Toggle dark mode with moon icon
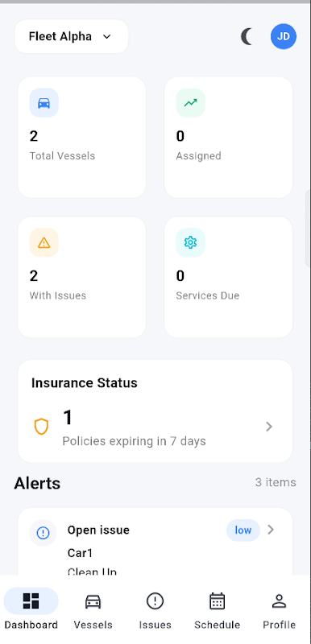311x644 pixels. click(247, 36)
